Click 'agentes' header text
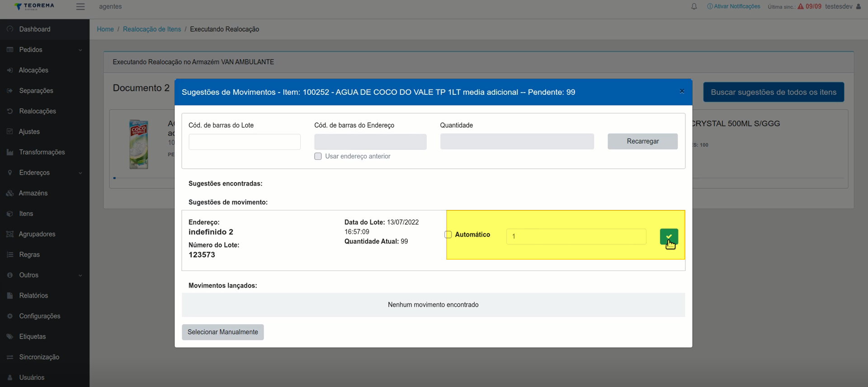868x387 pixels. [x=110, y=6]
